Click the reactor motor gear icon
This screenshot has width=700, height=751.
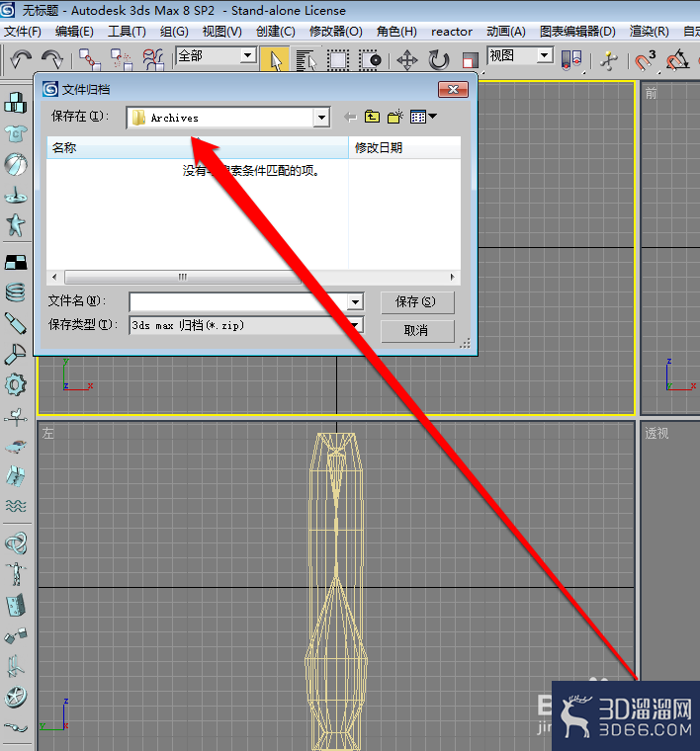pyautogui.click(x=16, y=384)
